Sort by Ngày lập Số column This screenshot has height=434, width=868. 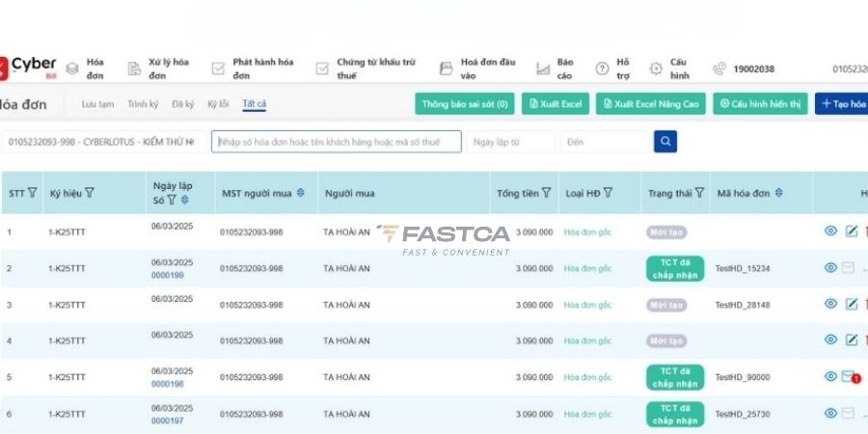[185, 200]
